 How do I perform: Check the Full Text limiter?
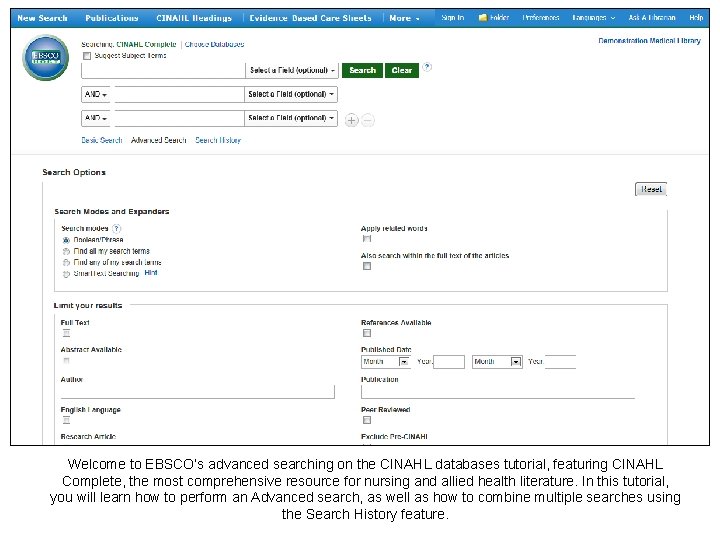point(67,333)
